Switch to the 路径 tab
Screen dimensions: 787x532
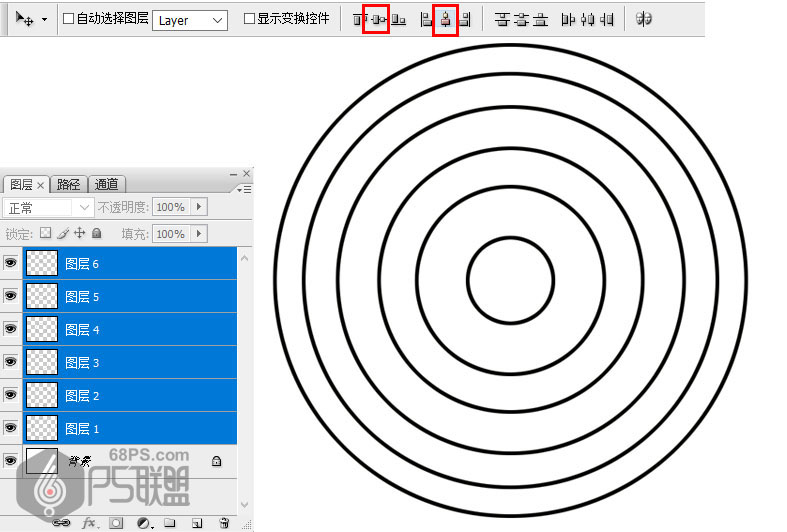[68, 185]
